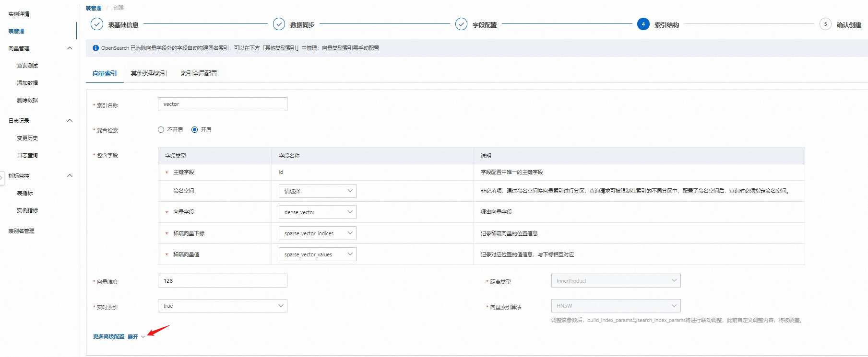Open the sparse_vector_indices dropdown
The image size is (868, 357).
pos(317,233)
